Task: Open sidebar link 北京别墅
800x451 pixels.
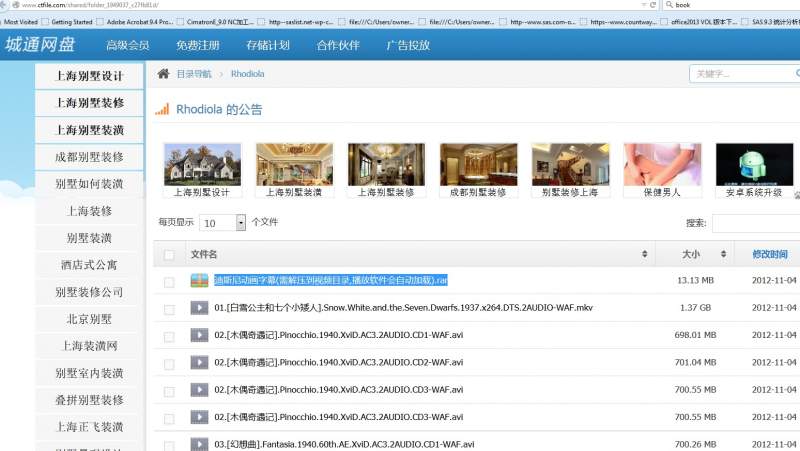Action: click(89, 319)
